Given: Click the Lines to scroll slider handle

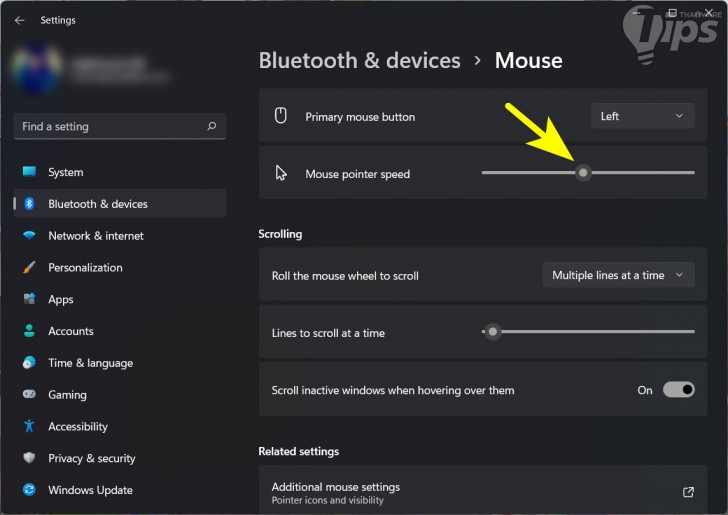Looking at the screenshot, I should [x=493, y=332].
